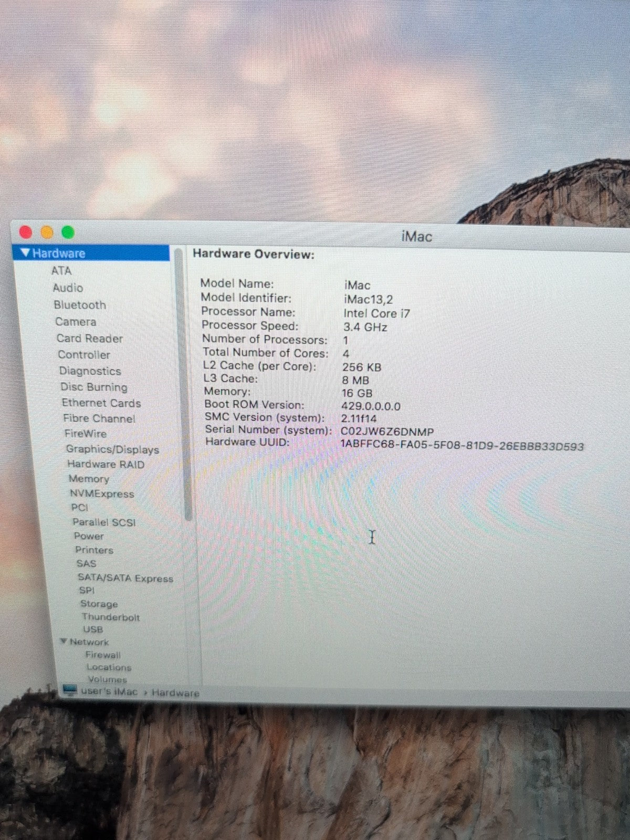Click the Hardware UUID value

(x=462, y=446)
